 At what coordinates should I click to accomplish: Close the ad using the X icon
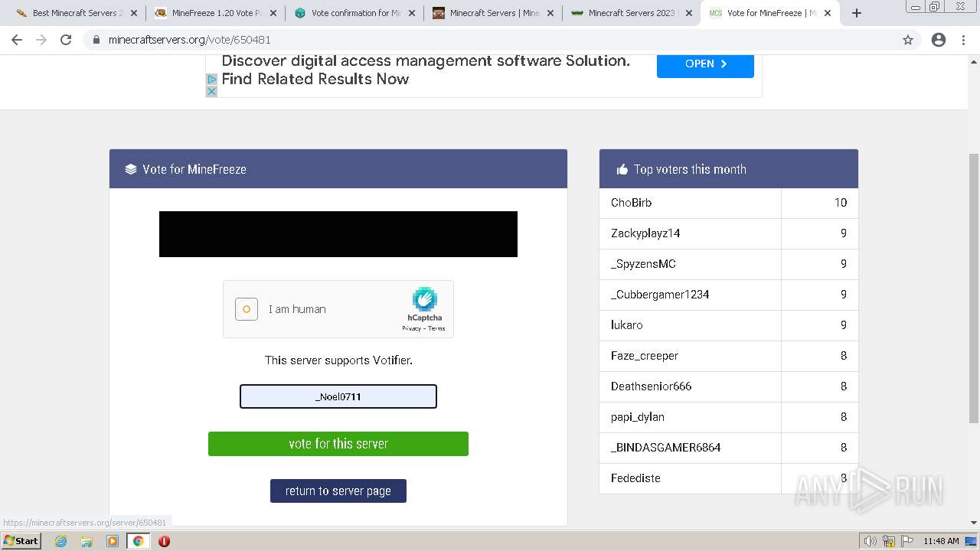tap(212, 91)
